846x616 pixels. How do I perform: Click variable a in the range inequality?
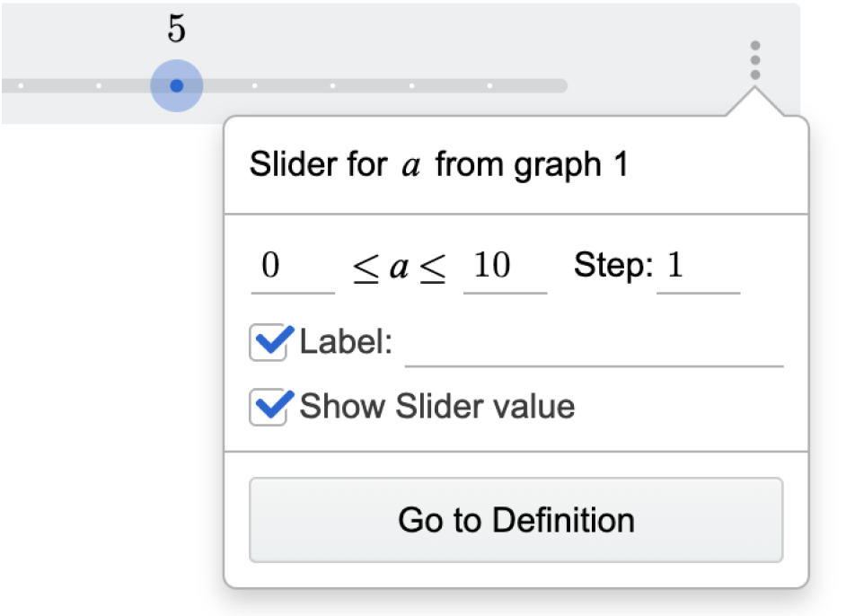click(x=399, y=268)
